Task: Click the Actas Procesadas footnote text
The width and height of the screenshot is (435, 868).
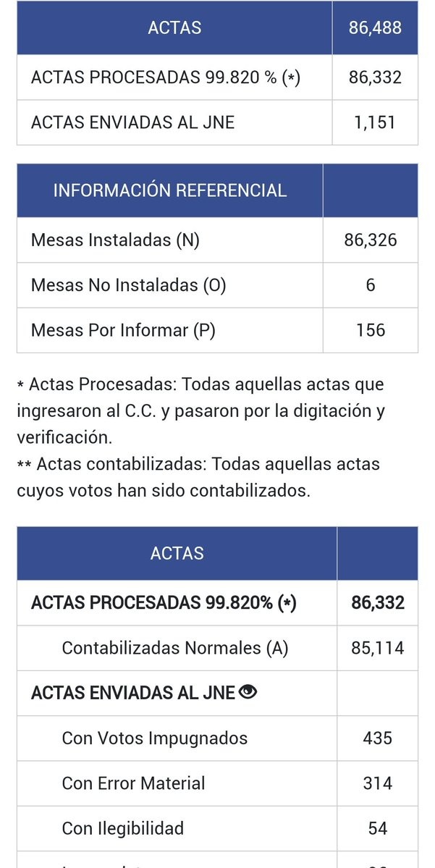Action: click(200, 411)
